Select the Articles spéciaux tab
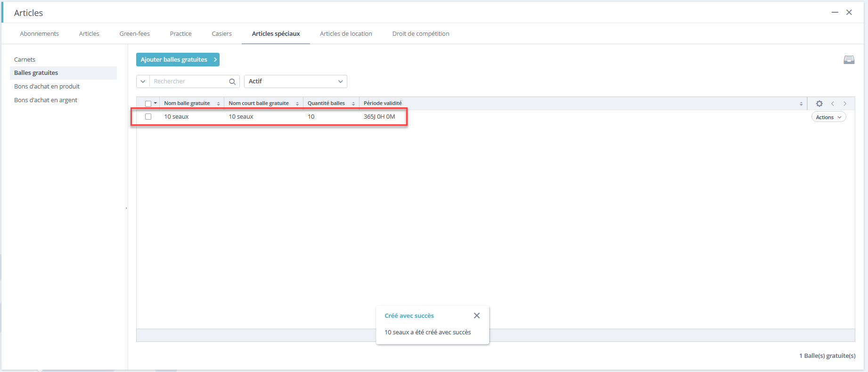Screen dimensions: 868x372 point(276,34)
